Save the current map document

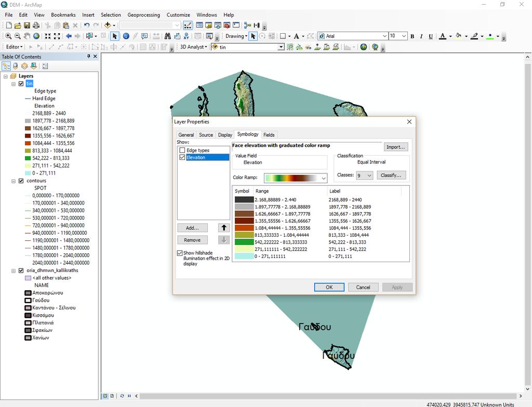[27, 25]
